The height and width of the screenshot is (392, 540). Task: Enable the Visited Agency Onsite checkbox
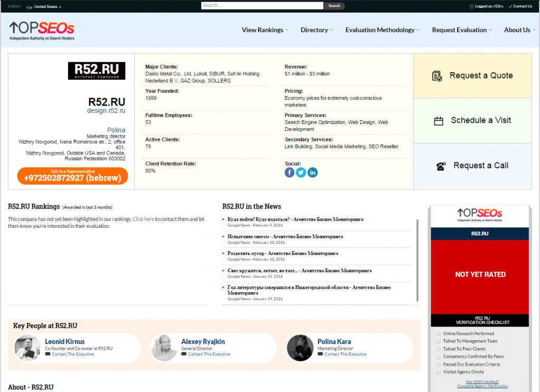coord(438,372)
